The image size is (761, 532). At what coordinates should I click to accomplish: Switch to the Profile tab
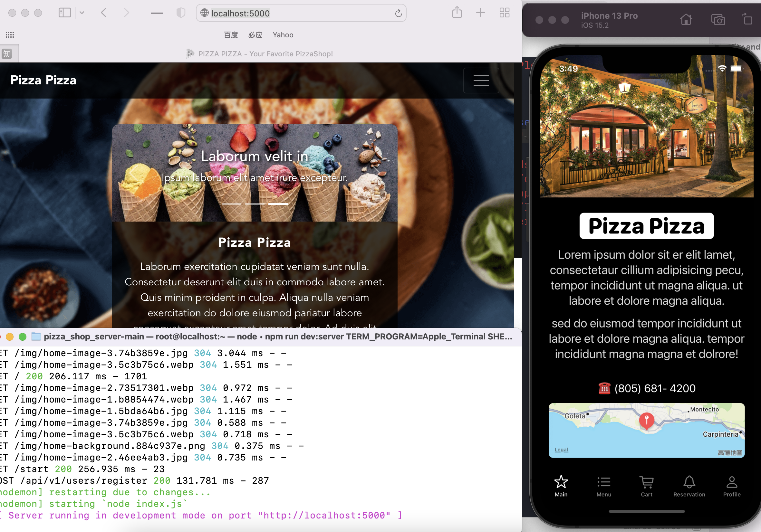point(731,486)
